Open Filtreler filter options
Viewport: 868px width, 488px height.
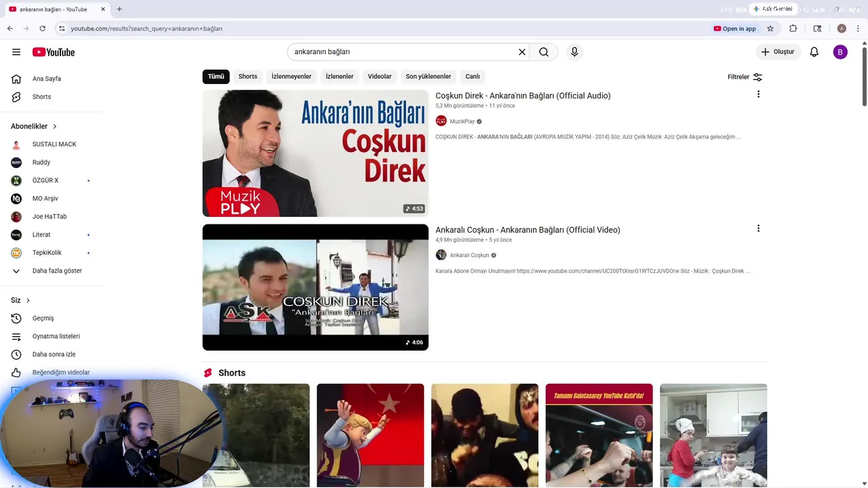pyautogui.click(x=745, y=77)
